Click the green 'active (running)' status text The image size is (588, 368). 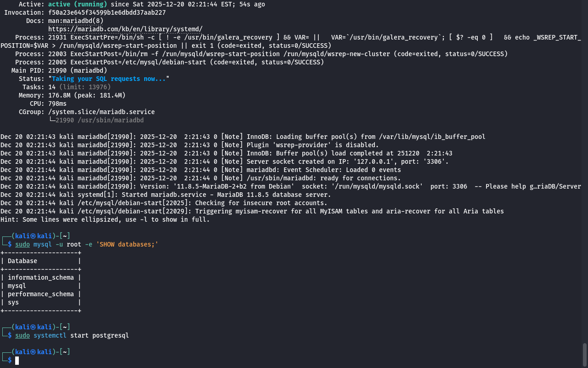78,4
